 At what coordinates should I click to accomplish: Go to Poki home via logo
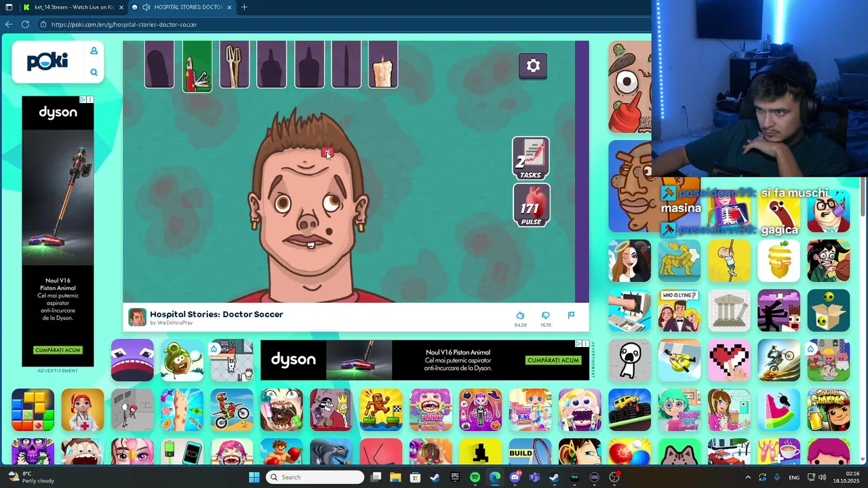pyautogui.click(x=47, y=62)
